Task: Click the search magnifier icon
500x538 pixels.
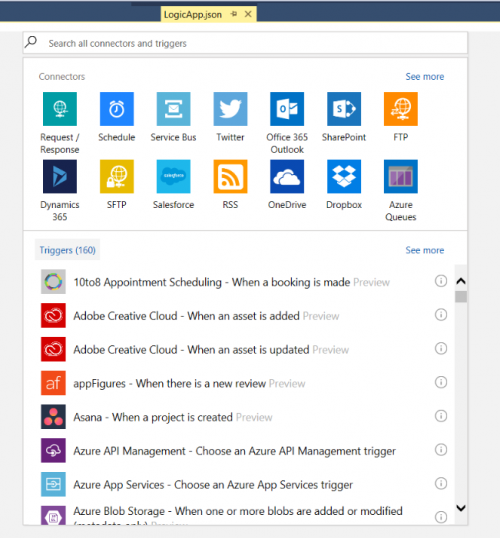Action: pyautogui.click(x=31, y=42)
